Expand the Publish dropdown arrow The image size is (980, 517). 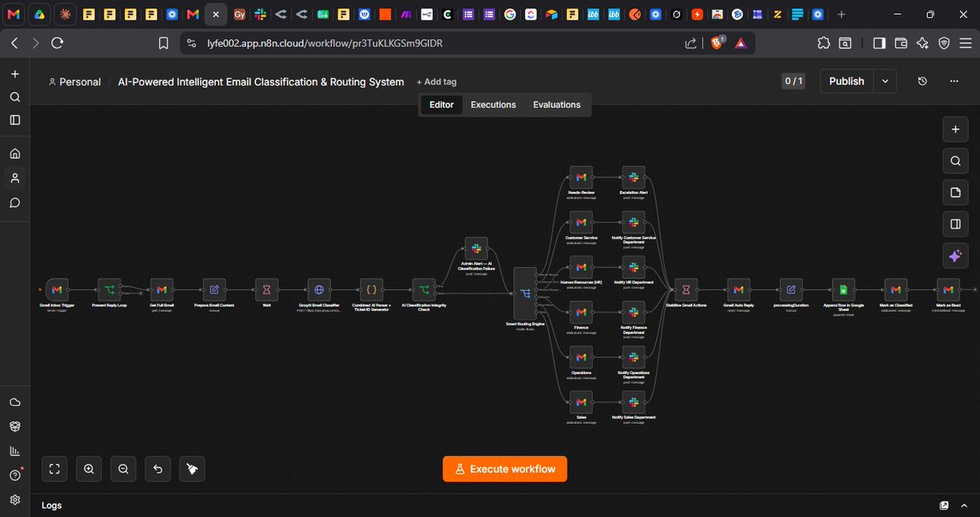pos(884,82)
